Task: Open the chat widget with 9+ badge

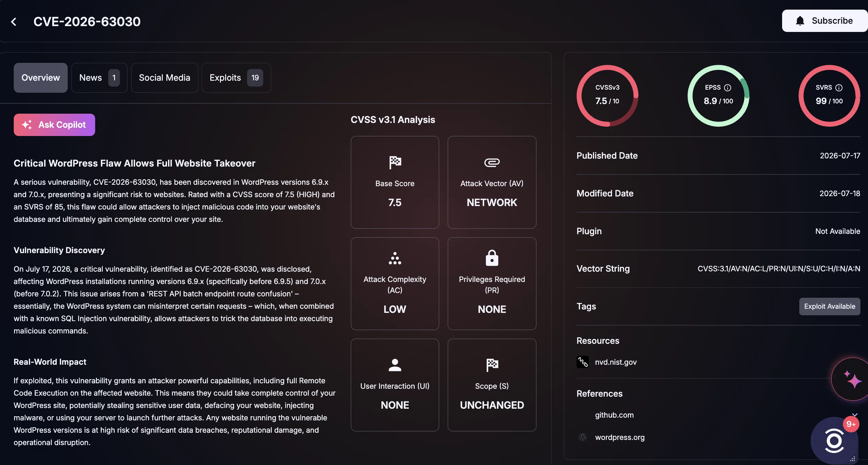Action: [x=834, y=441]
